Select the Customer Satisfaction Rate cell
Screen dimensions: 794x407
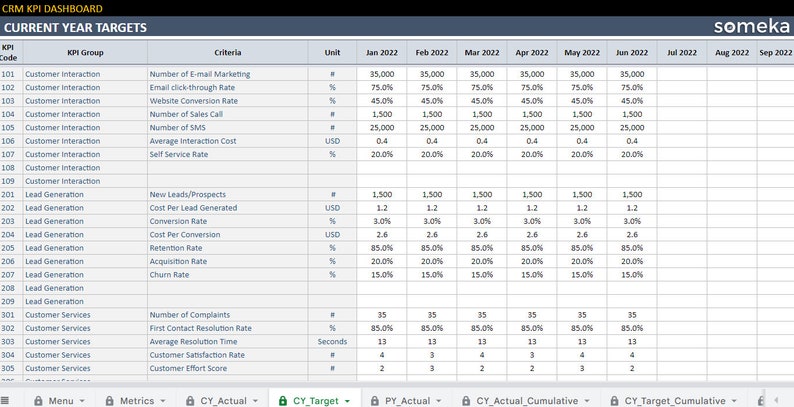pyautogui.click(x=227, y=355)
